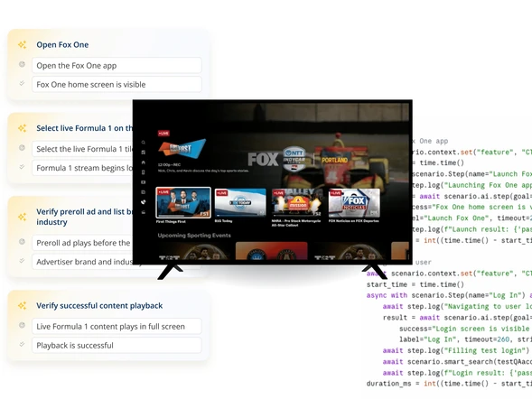Edit the Advertiser brand and industry field
This screenshot has height=399, width=532.
[82, 262]
